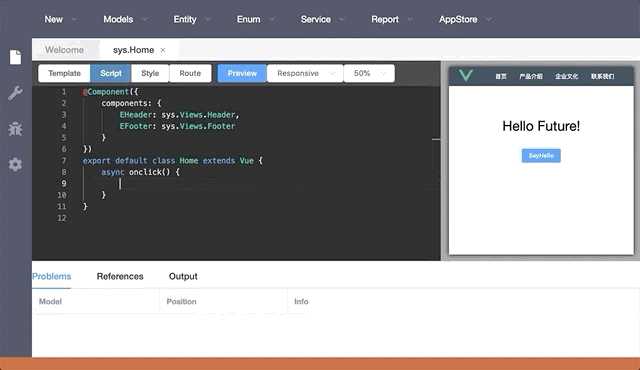Click the Position column header
This screenshot has height=370, width=640.
(x=181, y=301)
